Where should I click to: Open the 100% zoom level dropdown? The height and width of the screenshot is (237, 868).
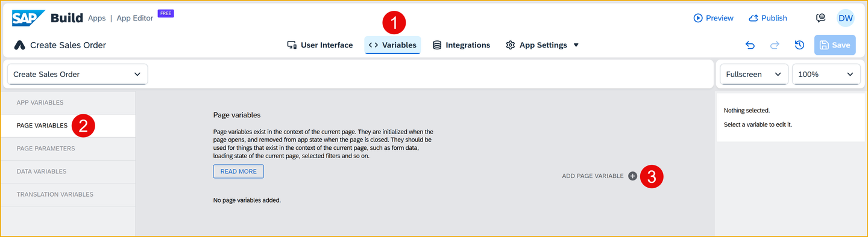[826, 74]
